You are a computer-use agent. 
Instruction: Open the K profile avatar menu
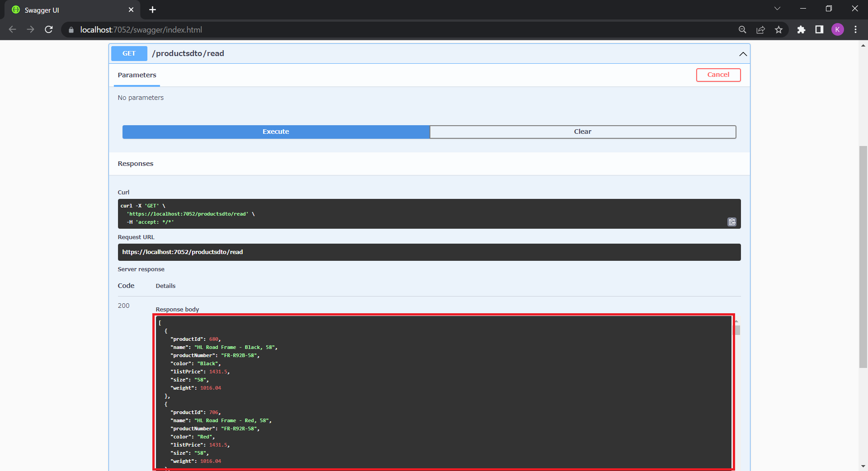tap(837, 30)
